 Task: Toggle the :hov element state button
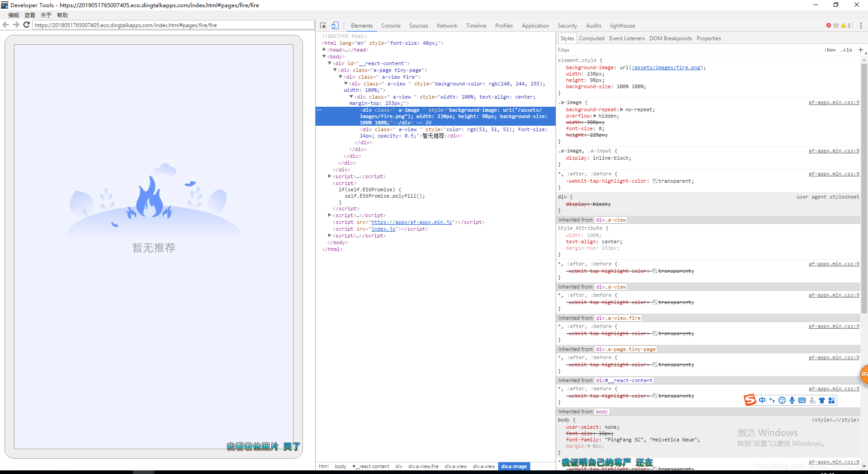(x=830, y=50)
